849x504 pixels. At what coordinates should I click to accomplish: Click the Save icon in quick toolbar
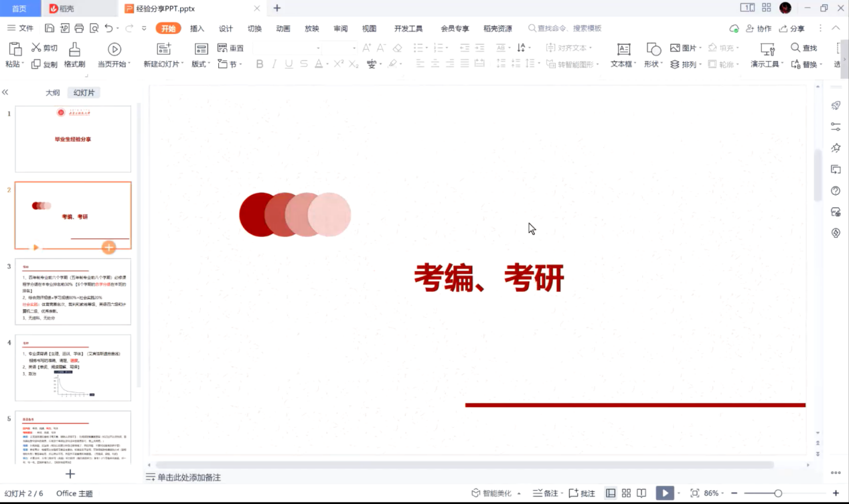coord(50,29)
